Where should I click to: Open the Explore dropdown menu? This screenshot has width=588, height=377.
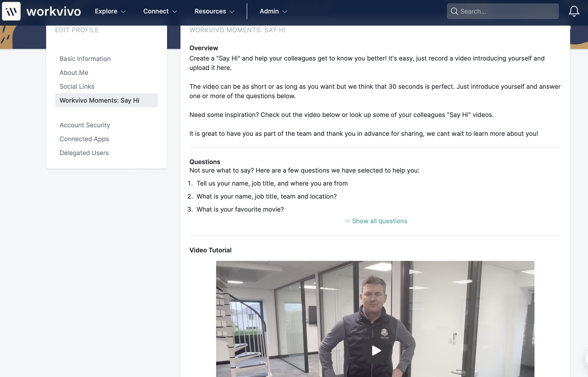point(110,11)
